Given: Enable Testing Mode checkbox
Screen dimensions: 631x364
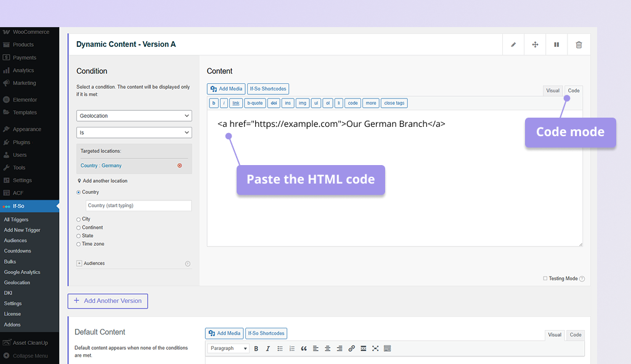Looking at the screenshot, I should [546, 278].
